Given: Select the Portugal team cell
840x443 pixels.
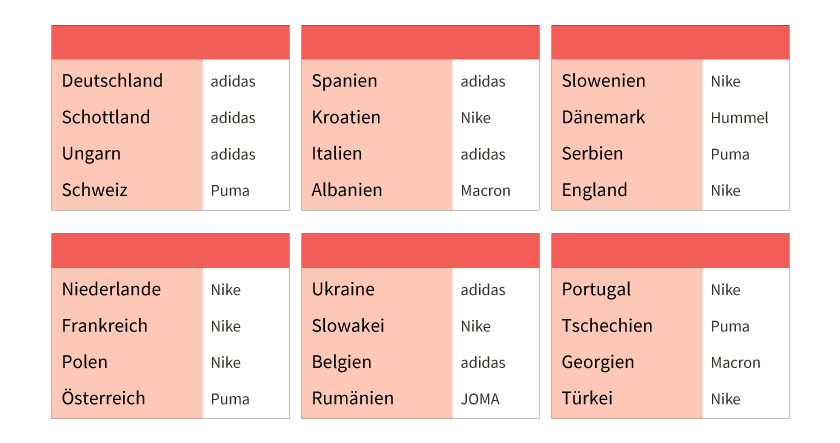Looking at the screenshot, I should point(596,290).
